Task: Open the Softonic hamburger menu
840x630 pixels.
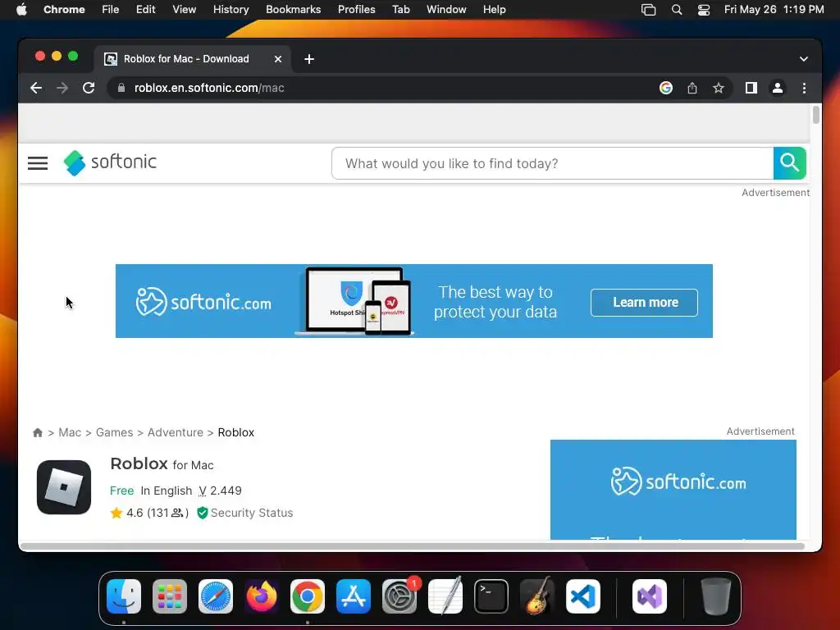Action: [x=38, y=163]
